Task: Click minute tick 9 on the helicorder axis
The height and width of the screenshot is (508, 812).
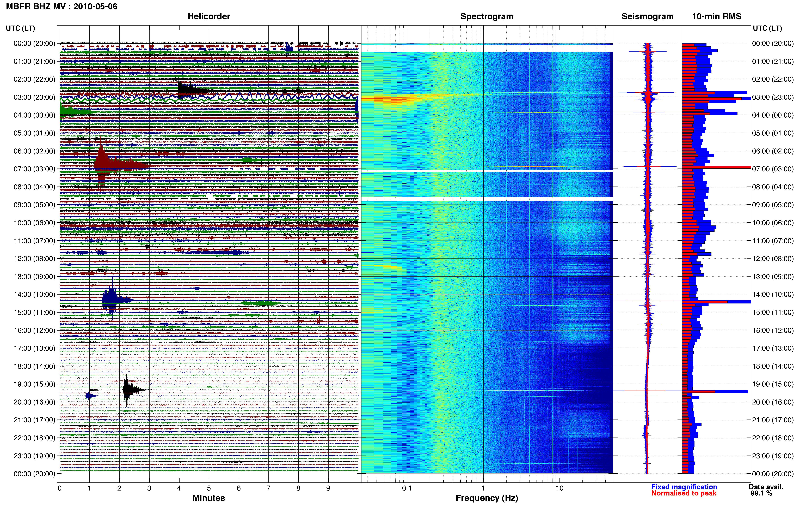Action: (x=328, y=488)
